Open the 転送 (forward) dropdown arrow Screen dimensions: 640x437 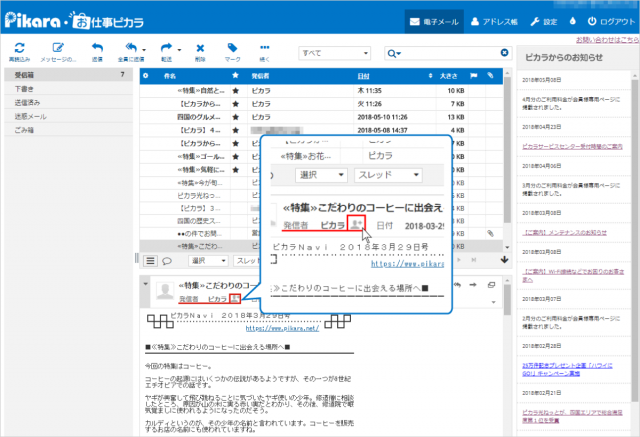click(177, 48)
